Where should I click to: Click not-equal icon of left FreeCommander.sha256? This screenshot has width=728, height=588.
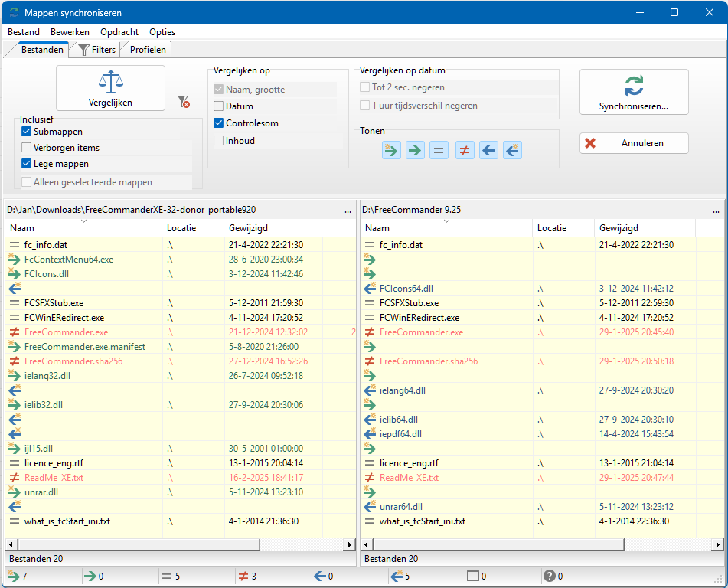(x=15, y=361)
